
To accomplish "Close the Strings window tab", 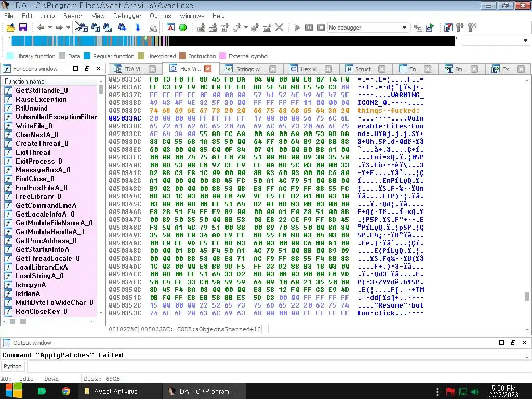I will tap(273, 69).
